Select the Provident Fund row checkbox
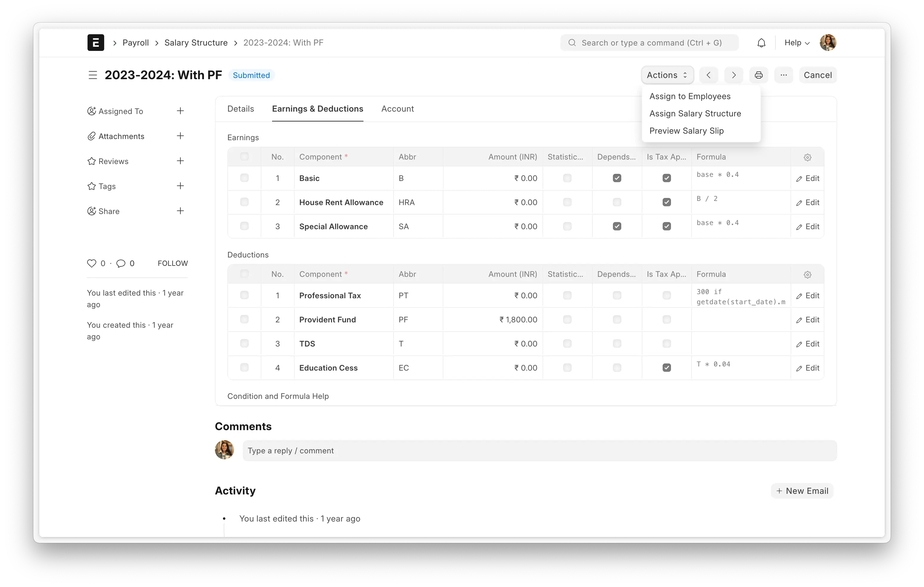 click(244, 319)
